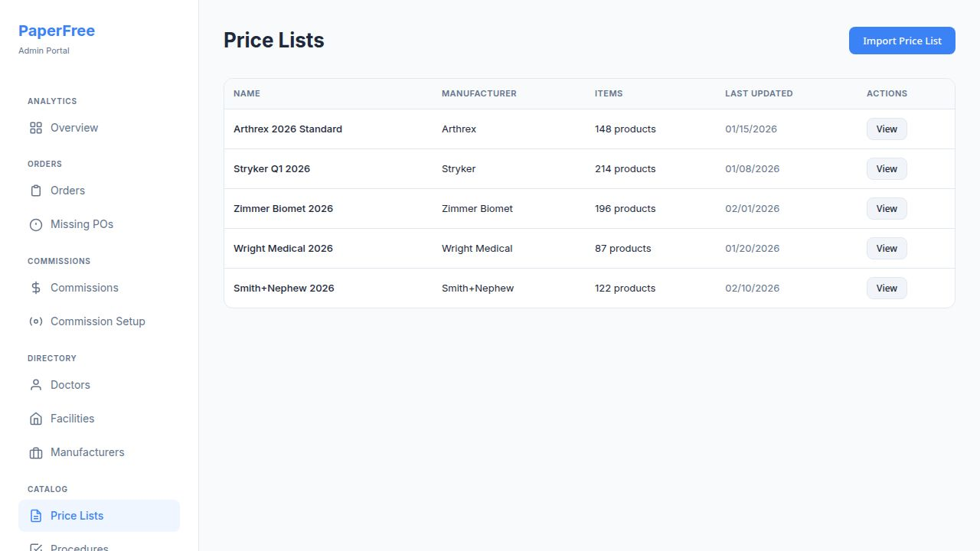
Task: Click the Manufacturers briefcase icon
Action: (x=35, y=452)
